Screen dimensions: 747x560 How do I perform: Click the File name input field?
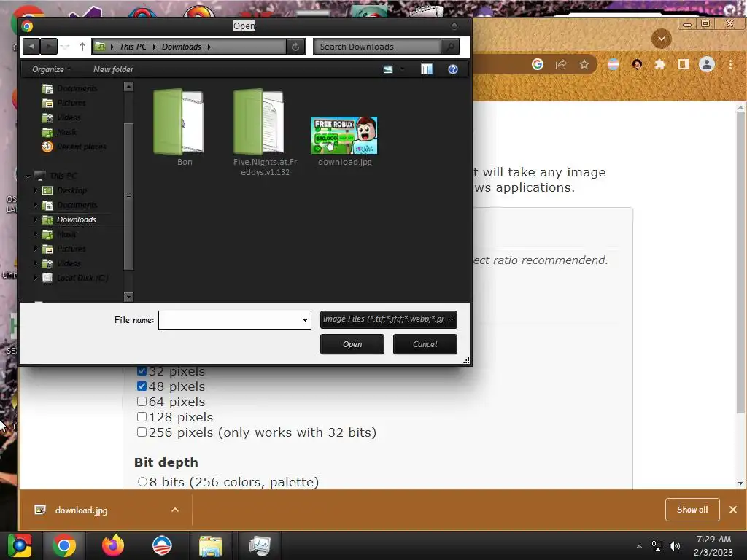[x=230, y=320]
